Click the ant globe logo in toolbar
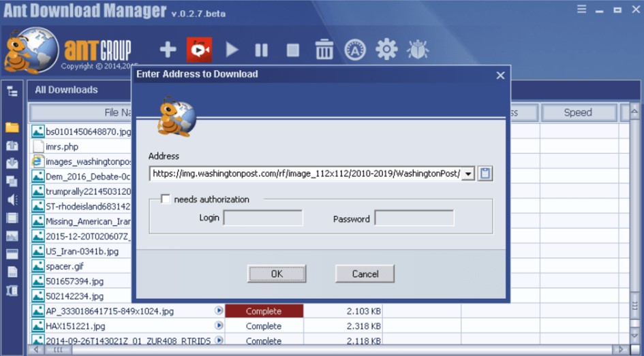 31,50
